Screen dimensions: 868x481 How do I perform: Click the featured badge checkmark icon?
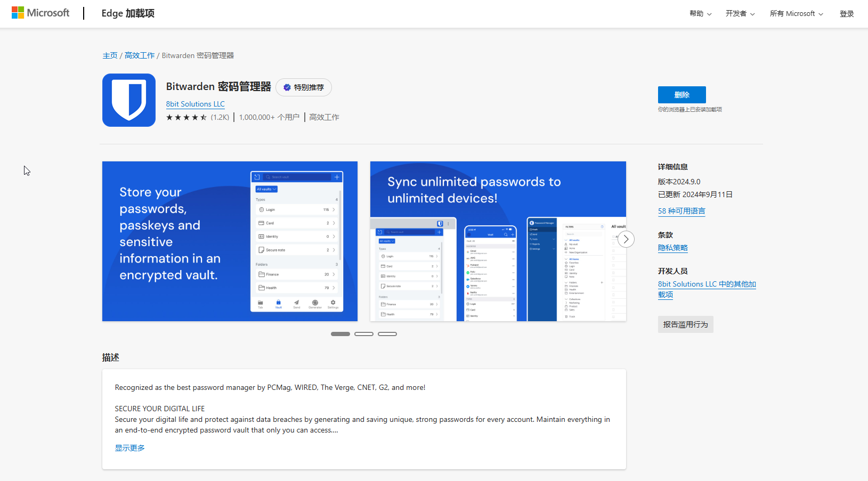(x=287, y=87)
